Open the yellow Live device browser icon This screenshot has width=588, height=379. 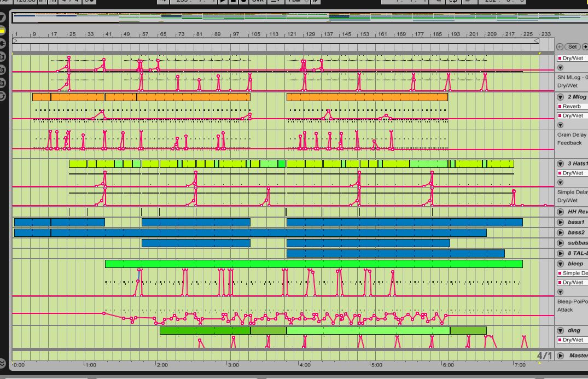coord(2,31)
